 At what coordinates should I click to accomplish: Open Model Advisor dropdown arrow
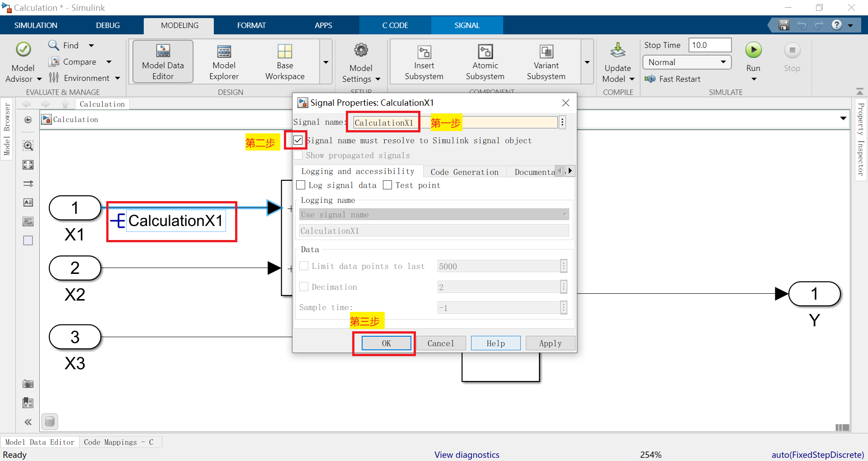click(x=39, y=79)
